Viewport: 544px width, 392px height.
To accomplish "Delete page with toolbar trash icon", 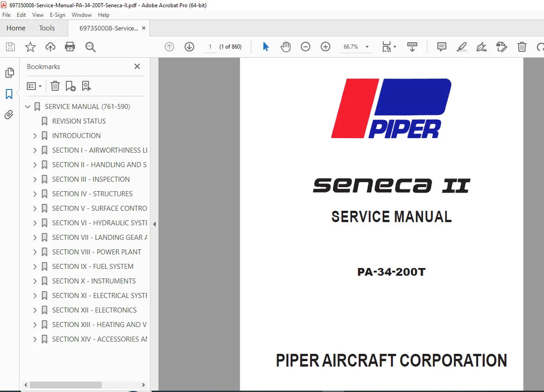I will tap(522, 47).
